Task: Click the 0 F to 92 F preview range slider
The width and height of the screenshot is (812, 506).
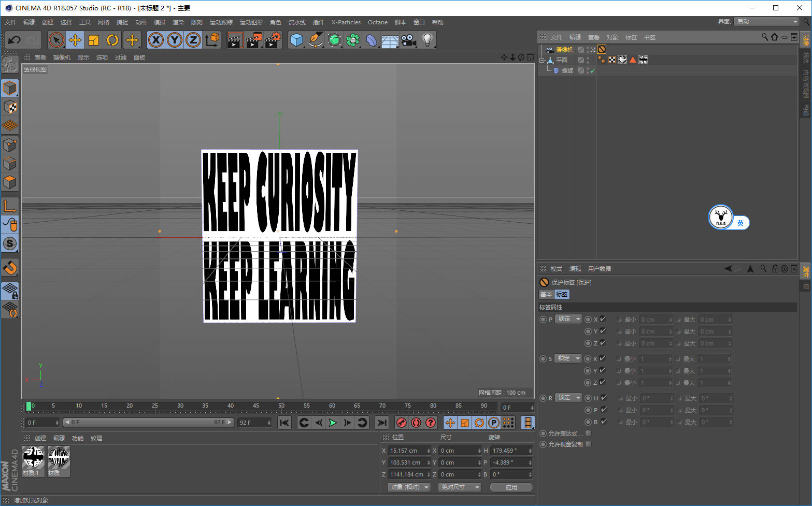Action: click(149, 423)
